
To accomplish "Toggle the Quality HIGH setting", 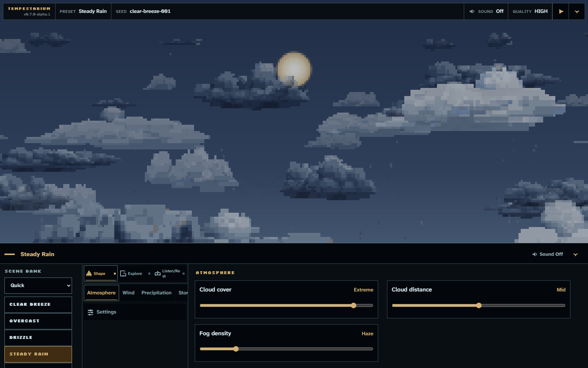I will [x=530, y=11].
